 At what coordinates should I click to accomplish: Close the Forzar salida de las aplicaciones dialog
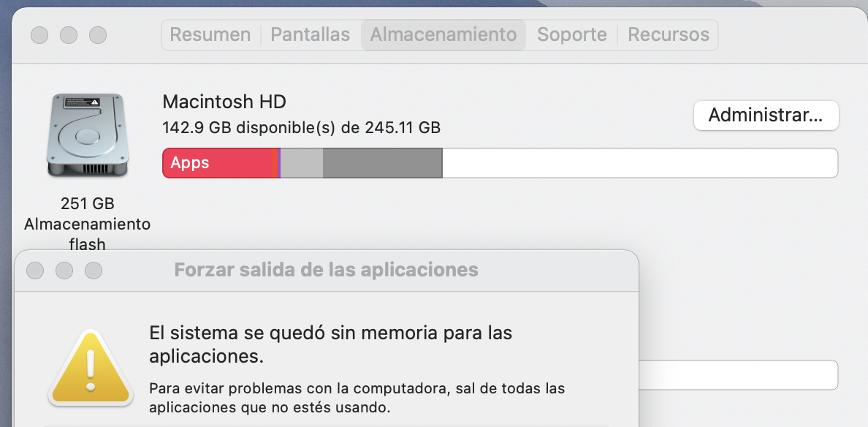[35, 271]
